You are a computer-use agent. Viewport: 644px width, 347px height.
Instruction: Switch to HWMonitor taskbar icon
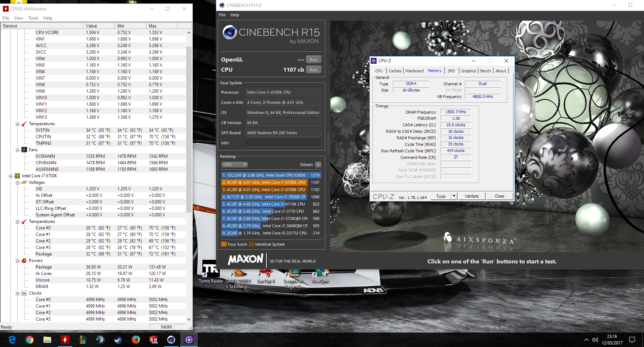click(x=65, y=340)
